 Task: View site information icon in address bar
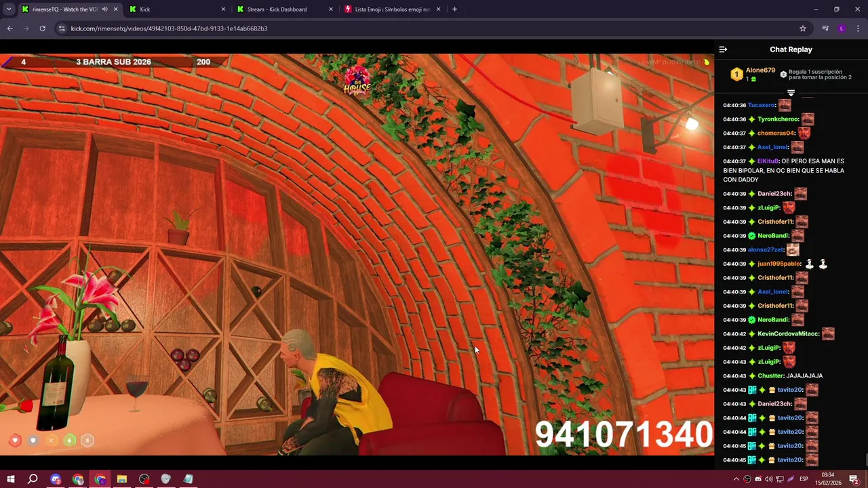[x=62, y=28]
